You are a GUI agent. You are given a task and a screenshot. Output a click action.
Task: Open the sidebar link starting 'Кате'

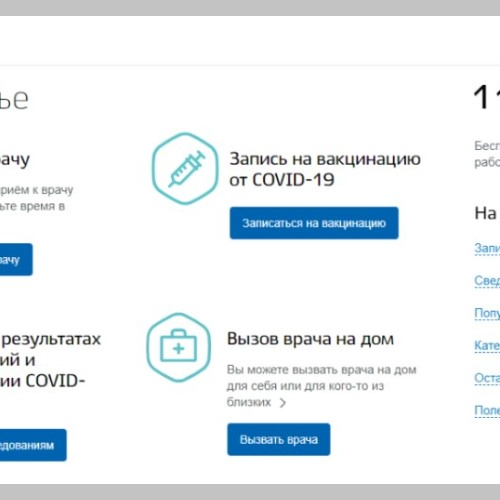tap(487, 345)
